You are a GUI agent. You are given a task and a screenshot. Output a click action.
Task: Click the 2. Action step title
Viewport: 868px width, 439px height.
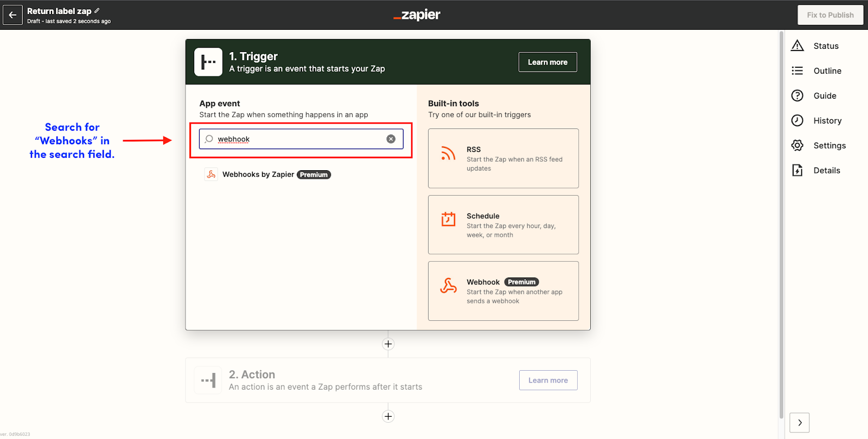pyautogui.click(x=252, y=375)
